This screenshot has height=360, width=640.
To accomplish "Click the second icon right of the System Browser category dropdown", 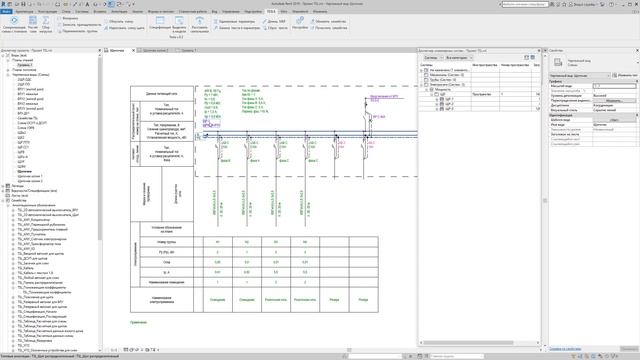I will [x=532, y=58].
